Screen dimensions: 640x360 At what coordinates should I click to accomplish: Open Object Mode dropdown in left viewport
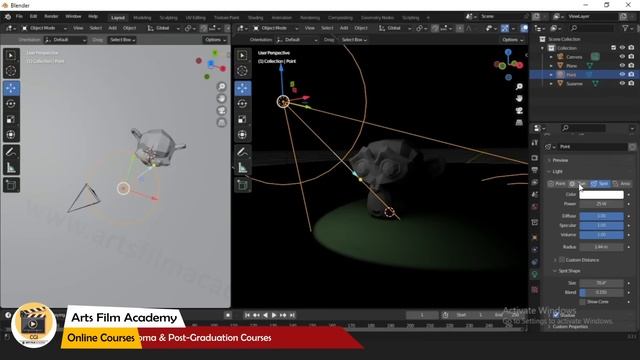pos(44,28)
